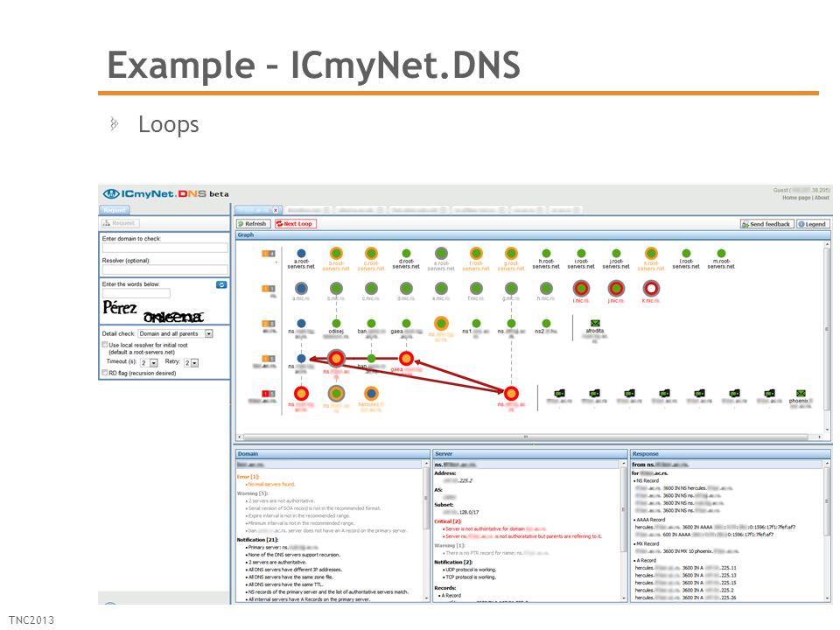
Task: Click the k.nic.rs node with white center
Action: point(651,288)
